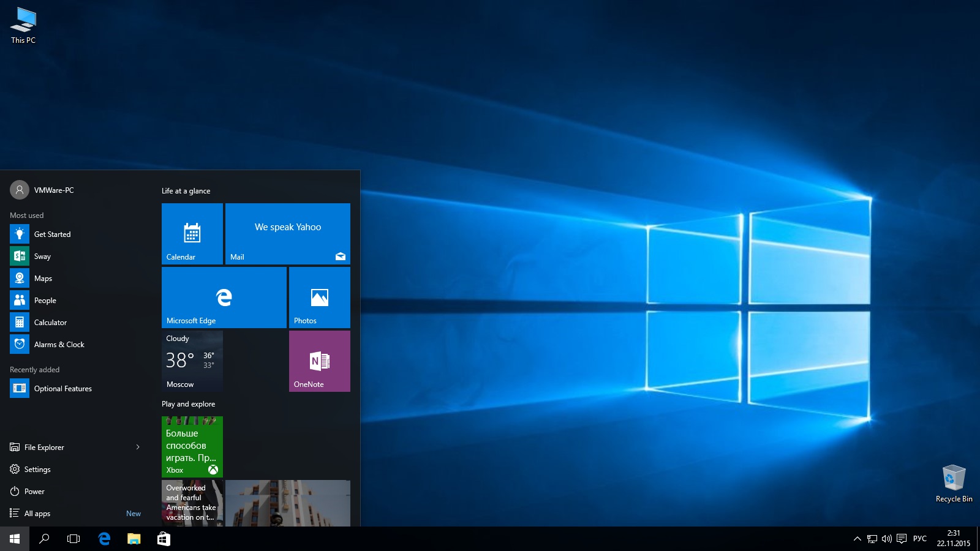The height and width of the screenshot is (551, 980).
Task: Open Task View on the taskbar
Action: point(73,539)
